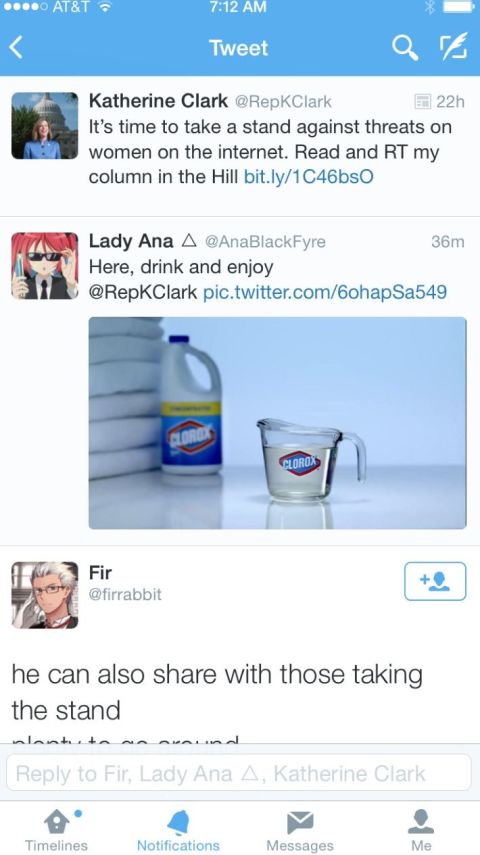Open the bit.ly/1C46bsO link

click(x=309, y=177)
